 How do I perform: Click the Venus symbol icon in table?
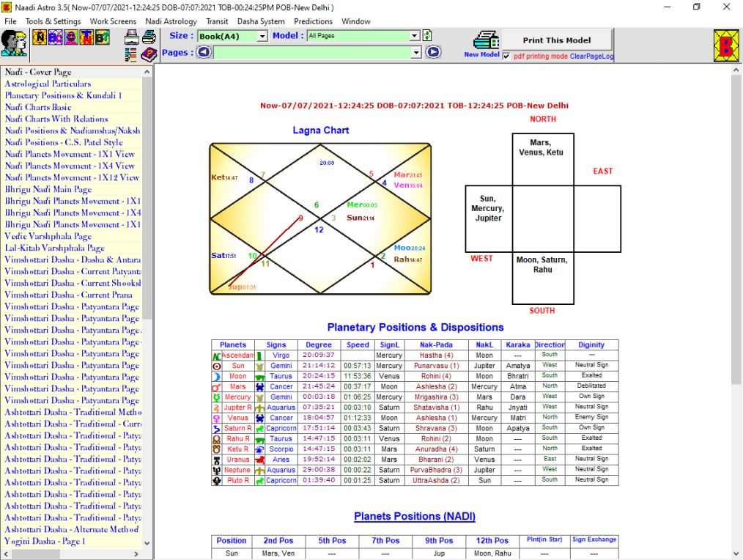(217, 419)
